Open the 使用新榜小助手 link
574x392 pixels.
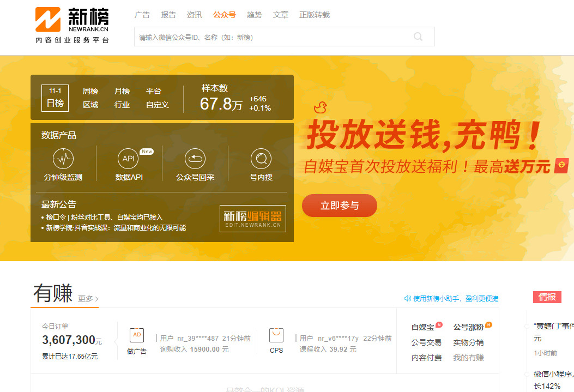(x=456, y=299)
